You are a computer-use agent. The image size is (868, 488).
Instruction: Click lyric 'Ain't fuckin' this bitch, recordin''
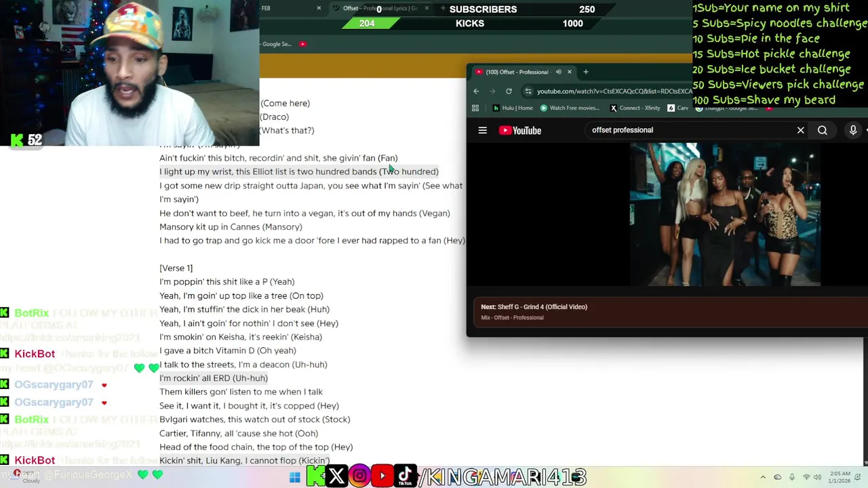(279, 158)
